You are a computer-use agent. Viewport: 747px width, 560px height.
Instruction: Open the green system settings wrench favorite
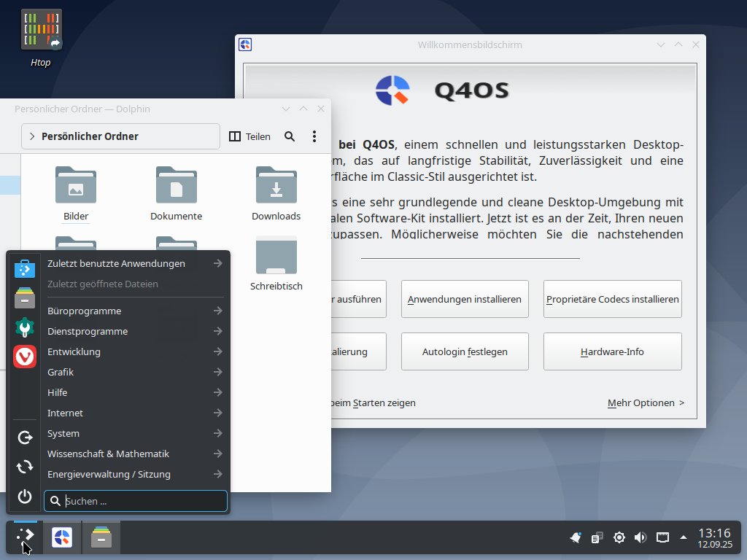coord(25,327)
